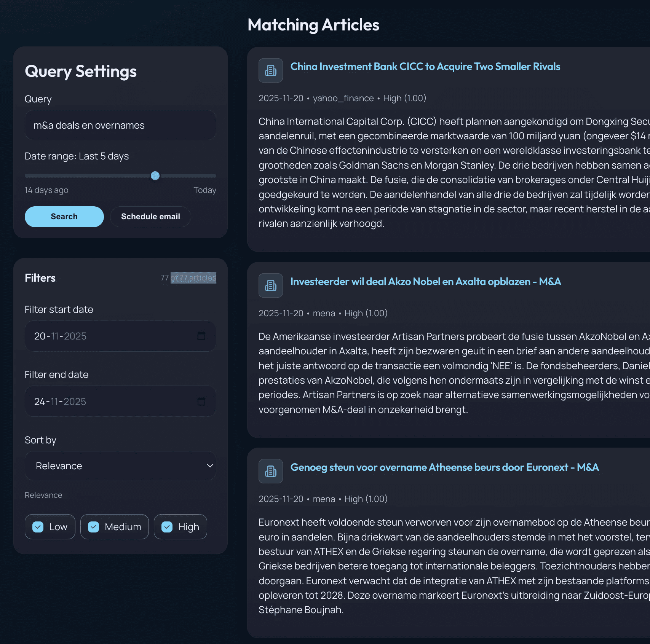Toggle the Medium relevance checkbox
This screenshot has width=650, height=644.
click(x=94, y=527)
